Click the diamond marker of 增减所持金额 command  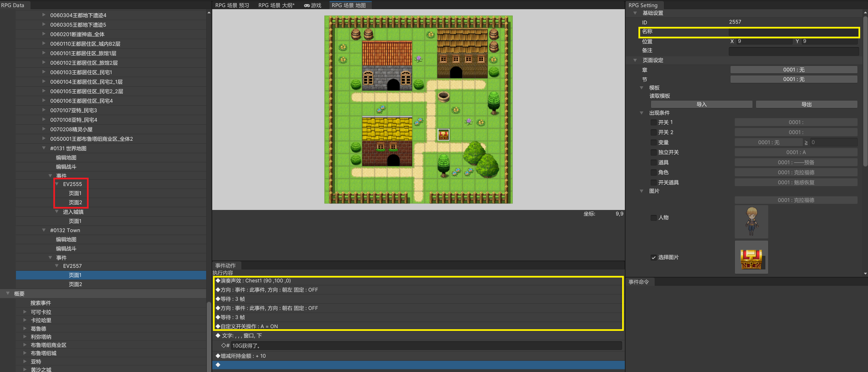[218, 356]
